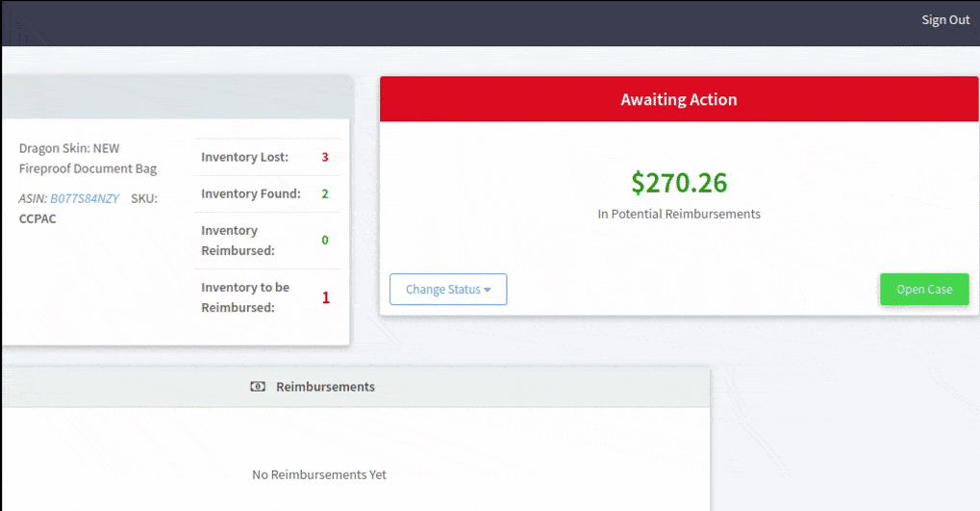Click the green Open Case button
The image size is (980, 511).
(x=924, y=289)
